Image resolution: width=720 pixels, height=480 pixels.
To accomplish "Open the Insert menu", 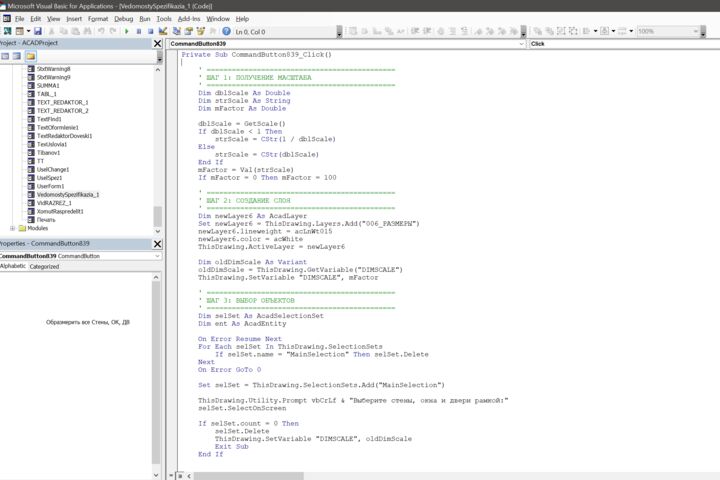I will pyautogui.click(x=74, y=19).
